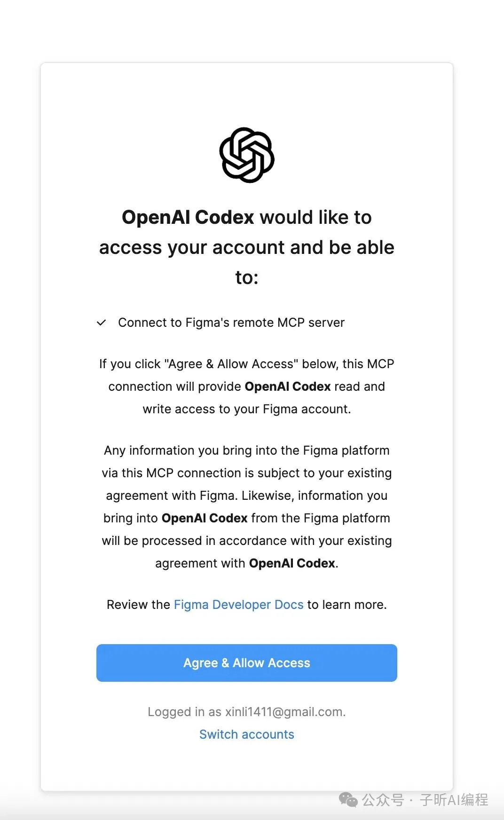Click bold "OpenAI Codex" after "agreement with"
Screen dimensions: 504x820
pos(292,563)
